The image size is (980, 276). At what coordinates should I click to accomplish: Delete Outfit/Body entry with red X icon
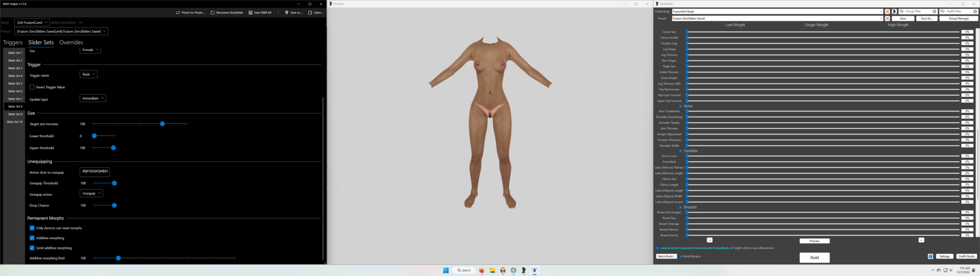(x=888, y=11)
